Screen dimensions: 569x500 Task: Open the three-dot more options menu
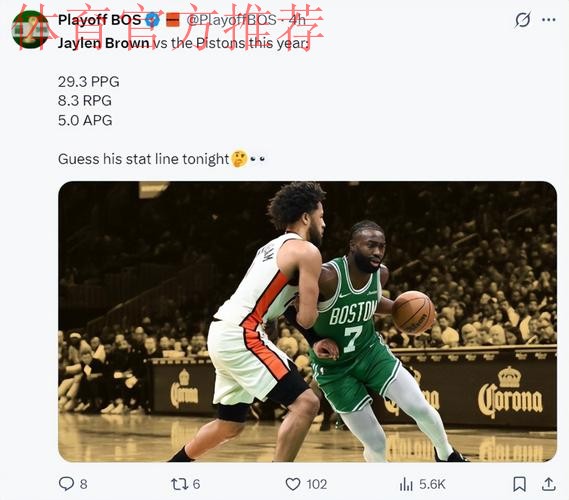[548, 20]
